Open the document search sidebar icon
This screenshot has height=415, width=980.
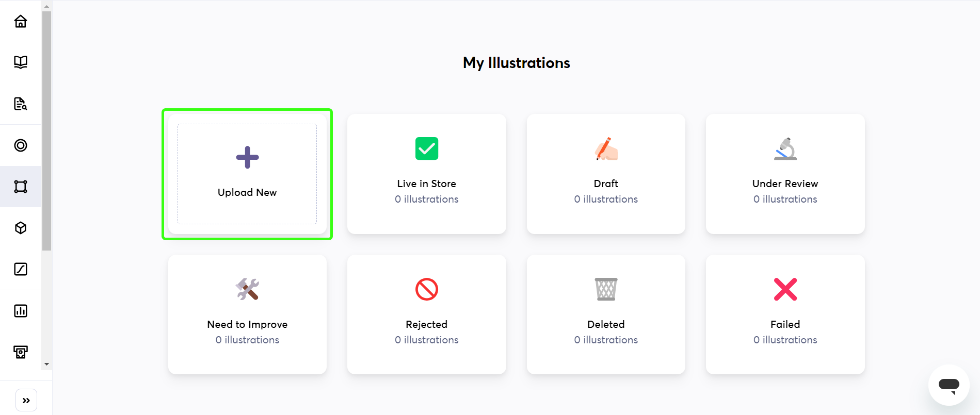[21, 104]
